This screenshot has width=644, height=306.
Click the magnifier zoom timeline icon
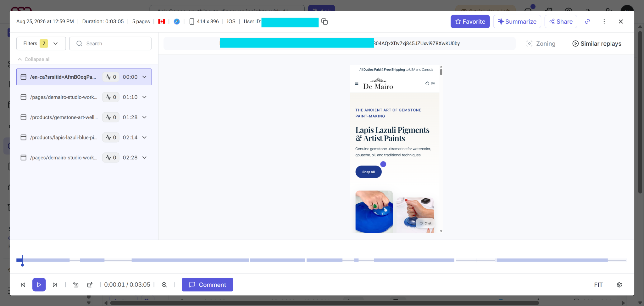(164, 285)
